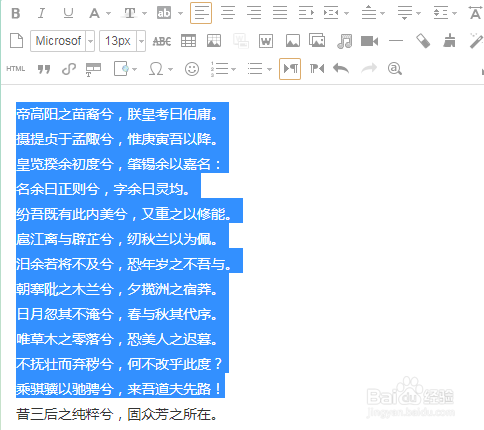
Task: Open the space-after-paragraph dropdown arrow
Action: pos(418,14)
